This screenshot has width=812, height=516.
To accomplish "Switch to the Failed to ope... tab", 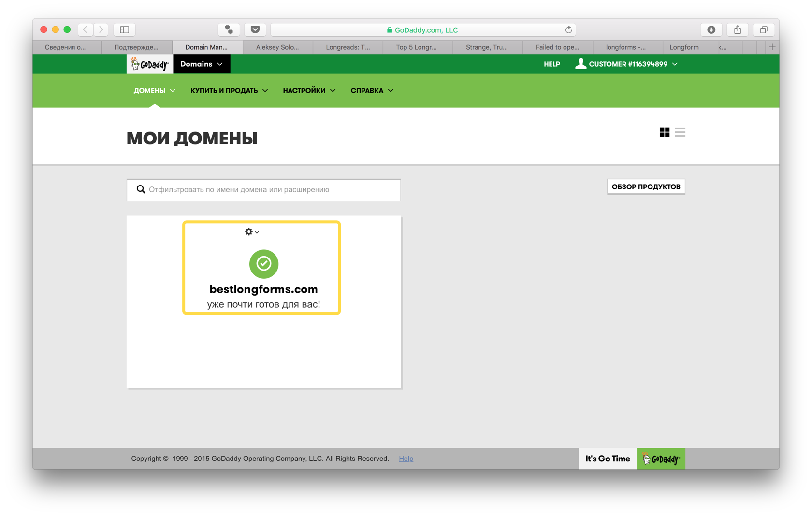I will (558, 47).
